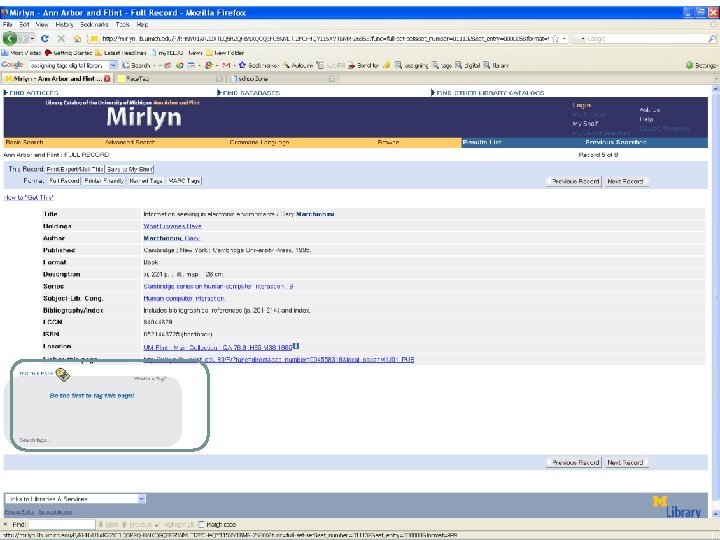Open the Bookmarks menu
The image size is (720, 540).
pyautogui.click(x=96, y=26)
